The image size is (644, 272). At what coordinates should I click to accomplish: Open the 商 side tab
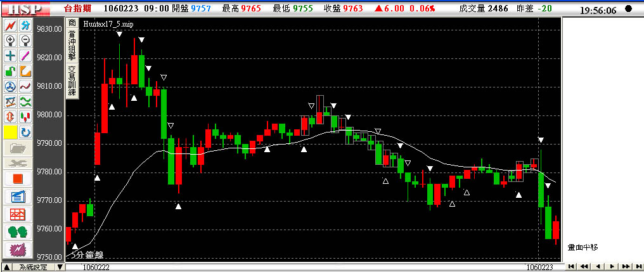click(x=72, y=23)
